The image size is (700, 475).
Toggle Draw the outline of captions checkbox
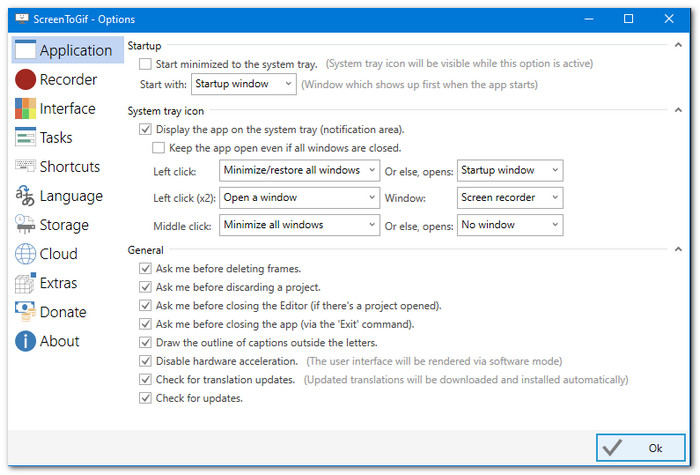pyautogui.click(x=145, y=342)
